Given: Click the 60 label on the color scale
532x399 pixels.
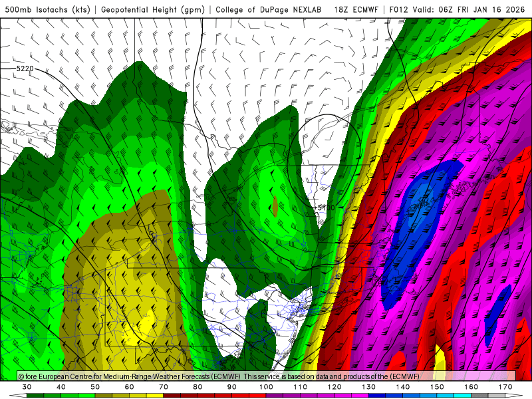Looking at the screenshot, I should click(129, 387).
